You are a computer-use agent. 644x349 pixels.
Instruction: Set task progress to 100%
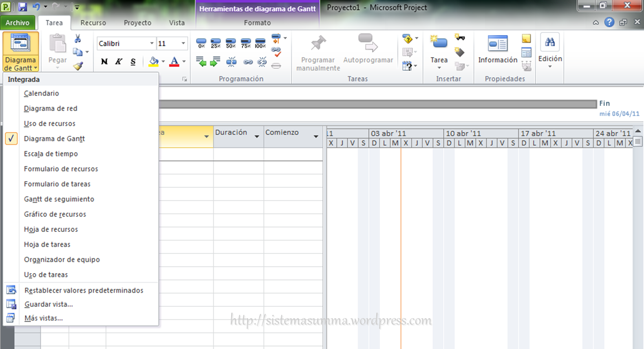click(x=261, y=42)
